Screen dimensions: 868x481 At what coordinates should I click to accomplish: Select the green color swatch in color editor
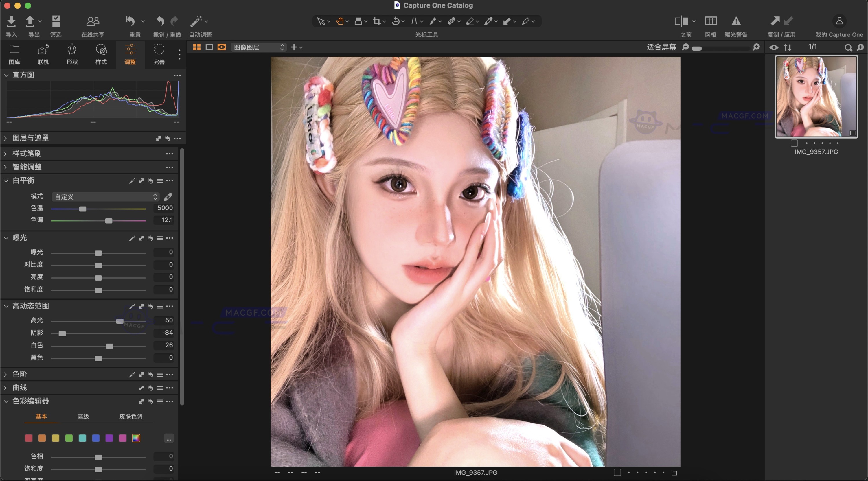(69, 438)
